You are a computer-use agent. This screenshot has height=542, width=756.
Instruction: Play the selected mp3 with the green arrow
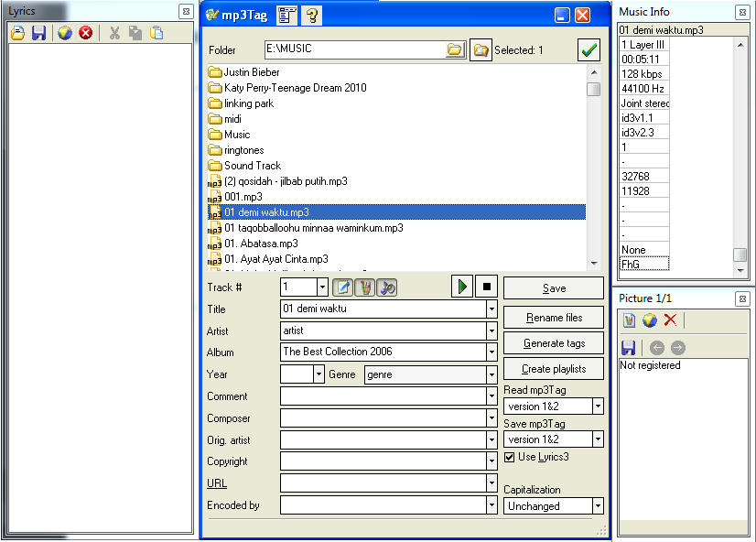(462, 287)
